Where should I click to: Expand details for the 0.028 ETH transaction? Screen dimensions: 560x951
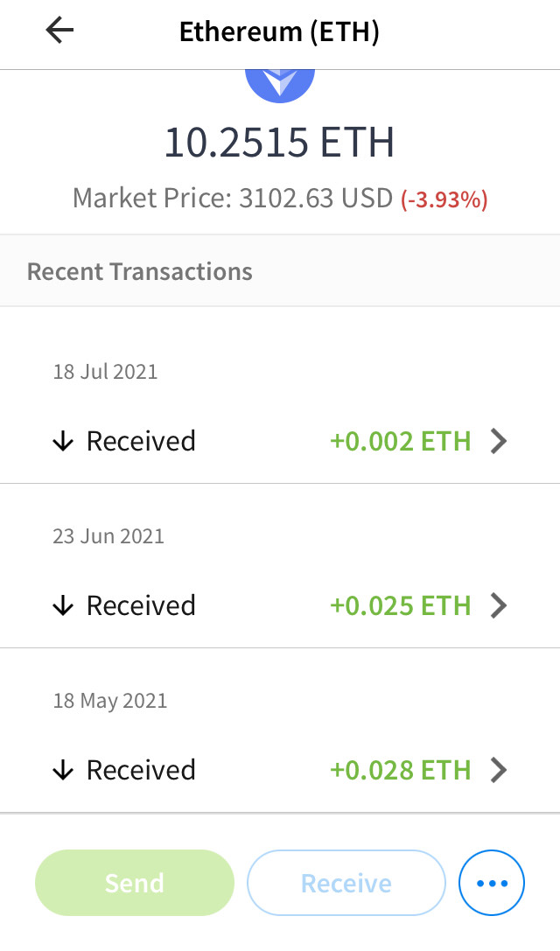tap(498, 770)
